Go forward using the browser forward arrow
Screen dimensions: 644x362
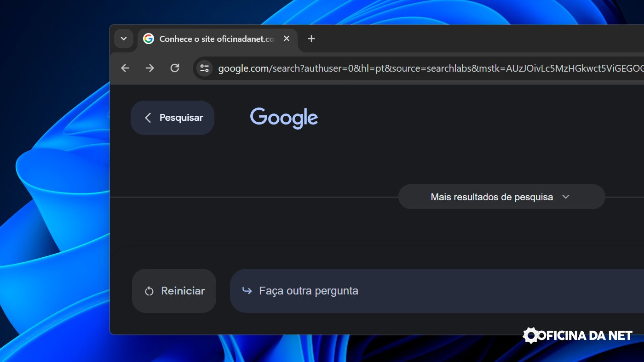click(x=150, y=68)
